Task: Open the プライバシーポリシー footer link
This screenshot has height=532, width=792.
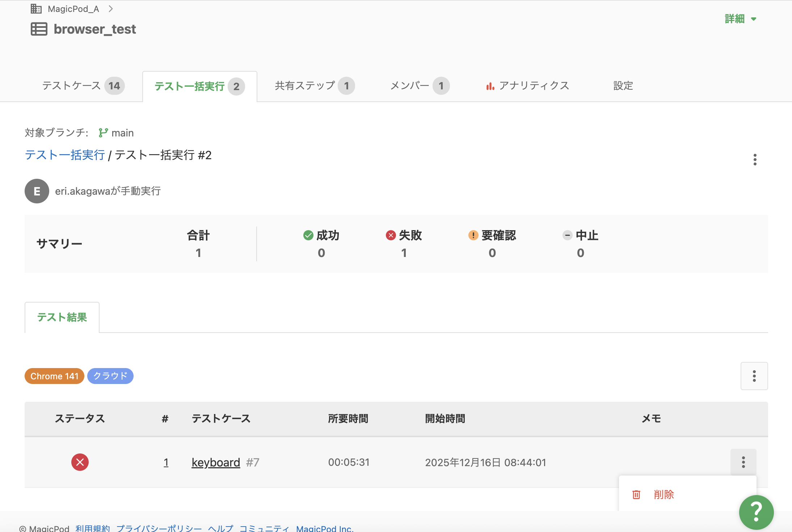Action: 159,528
